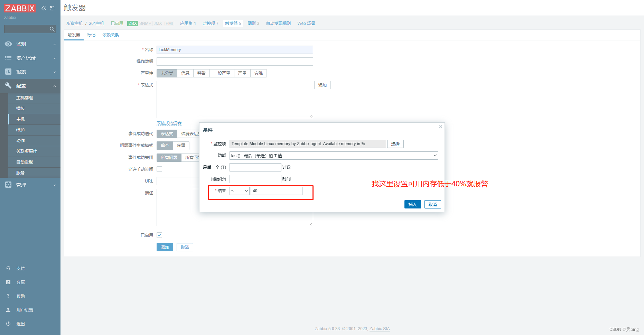The width and height of the screenshot is (644, 335).
Task: Select severity 未分类
Action: tap(167, 73)
